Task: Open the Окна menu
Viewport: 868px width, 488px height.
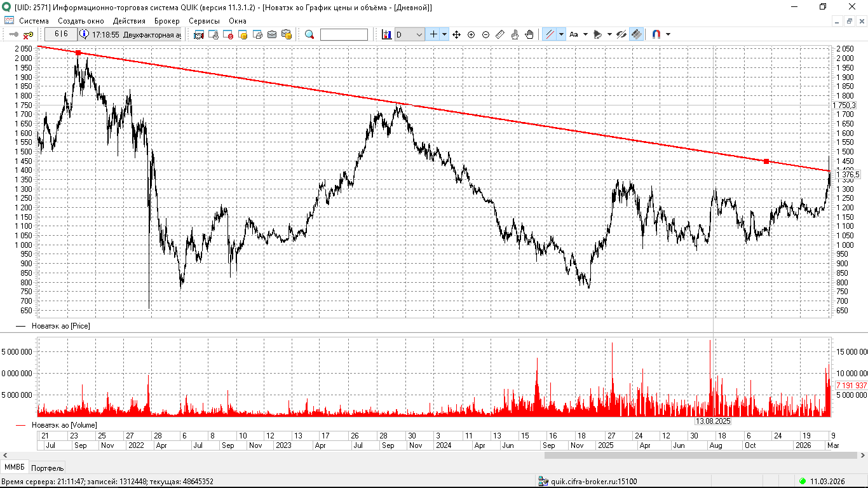Action: (x=238, y=20)
